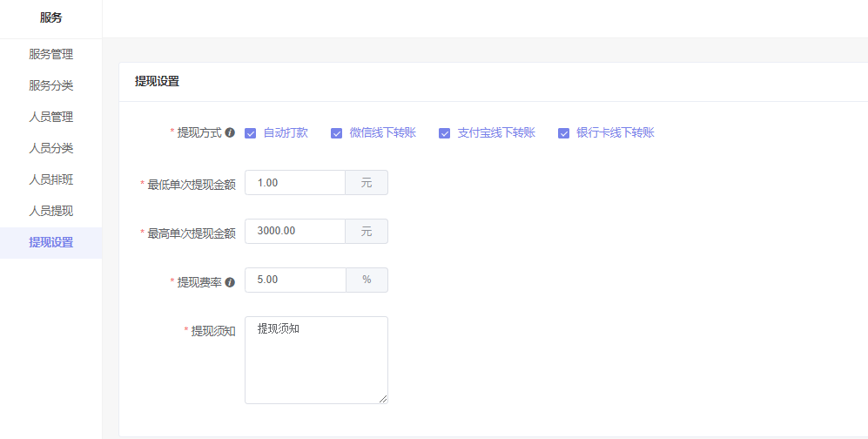Click the 提现方式 field label
The image size is (868, 439).
199,133
